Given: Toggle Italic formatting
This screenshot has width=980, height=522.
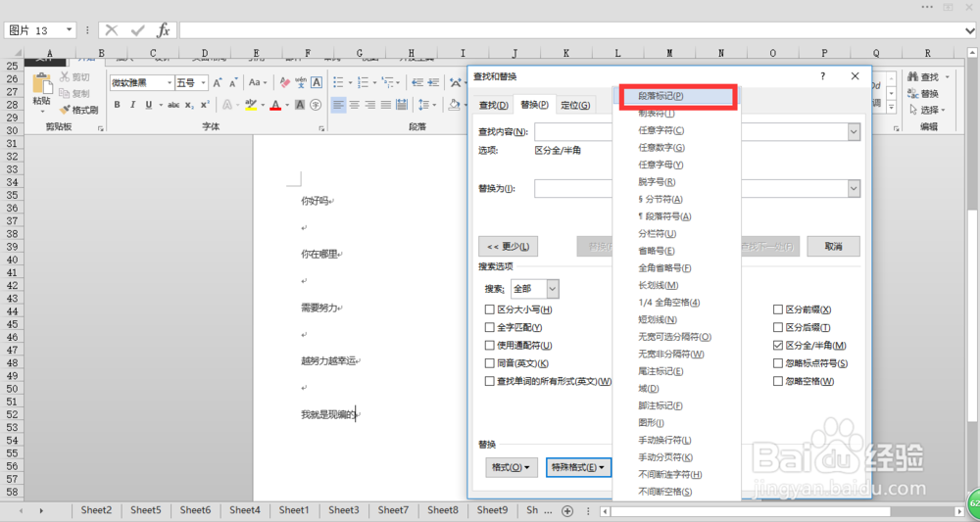Looking at the screenshot, I should click(x=132, y=105).
